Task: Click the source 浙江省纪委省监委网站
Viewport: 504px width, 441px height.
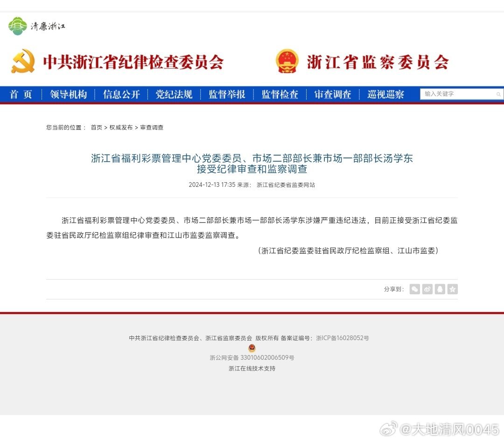Action: (x=286, y=185)
